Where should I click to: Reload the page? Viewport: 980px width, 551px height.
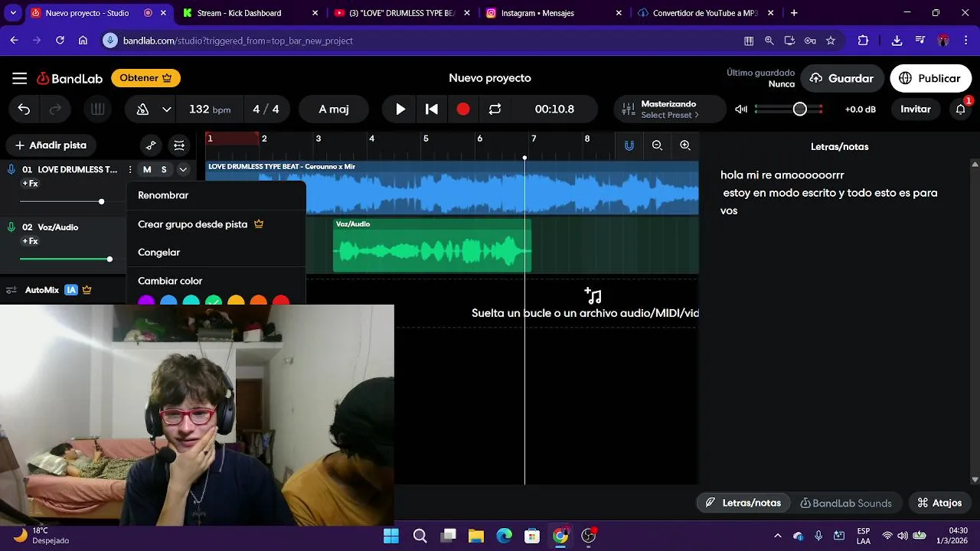point(60,41)
